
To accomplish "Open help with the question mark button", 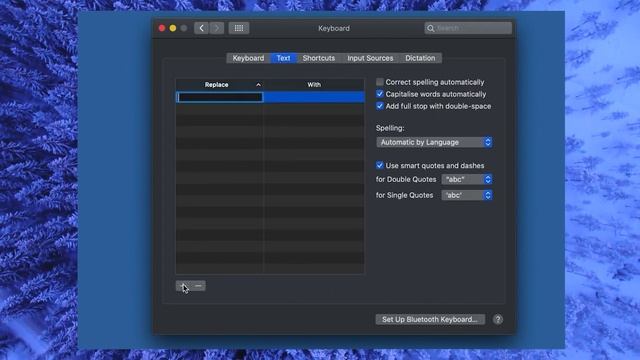I will point(498,319).
